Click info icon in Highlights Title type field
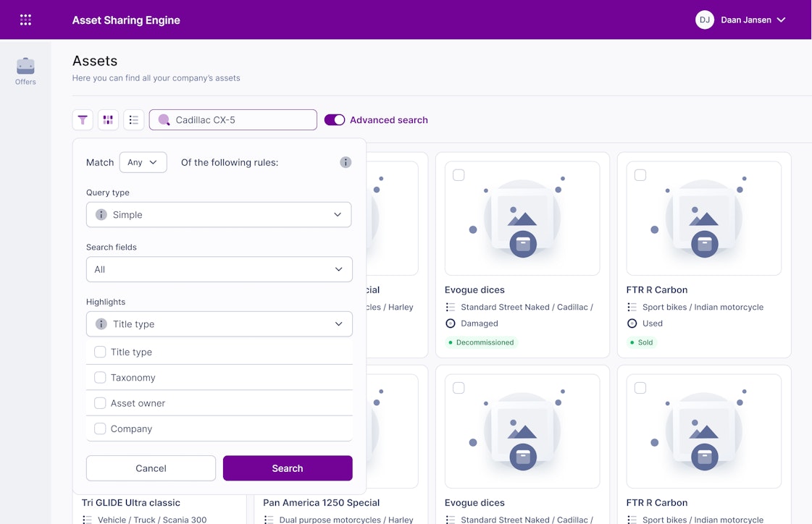The height and width of the screenshot is (524, 812). [101, 324]
